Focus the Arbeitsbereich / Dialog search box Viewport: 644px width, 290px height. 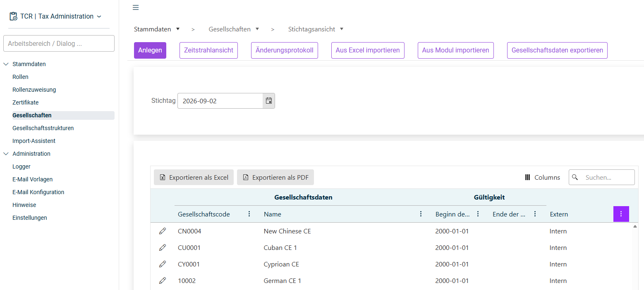point(59,43)
